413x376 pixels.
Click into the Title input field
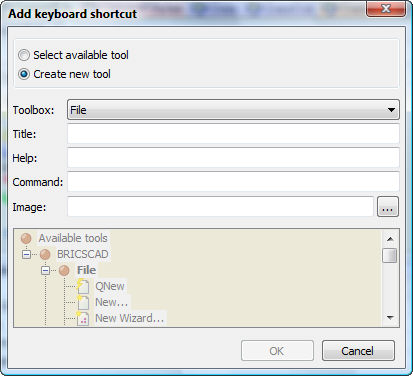click(x=233, y=134)
